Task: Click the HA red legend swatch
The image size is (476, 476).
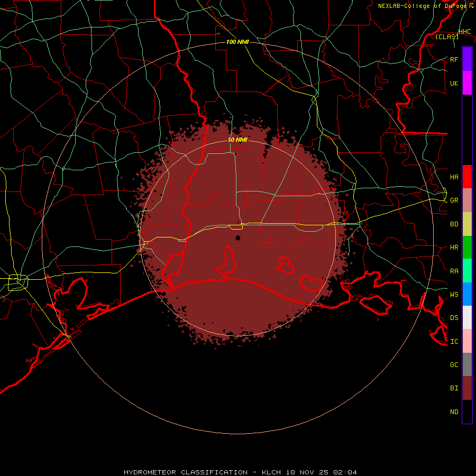Action: 467,177
